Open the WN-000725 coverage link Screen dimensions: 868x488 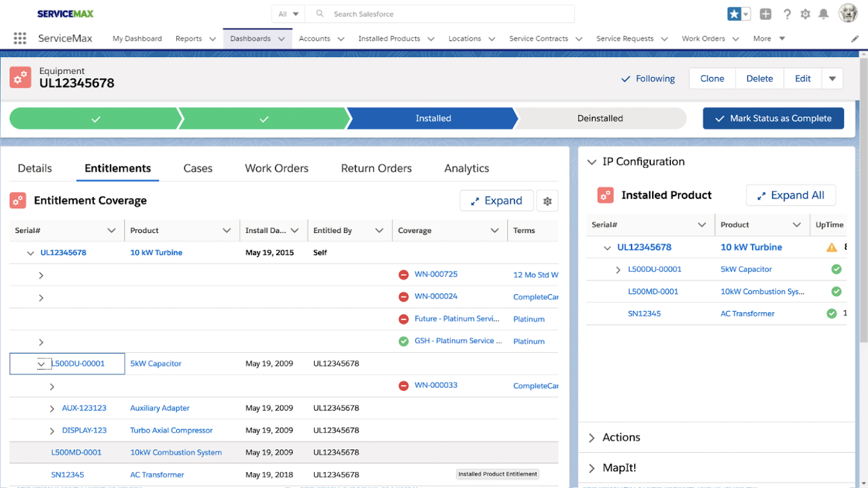(436, 274)
